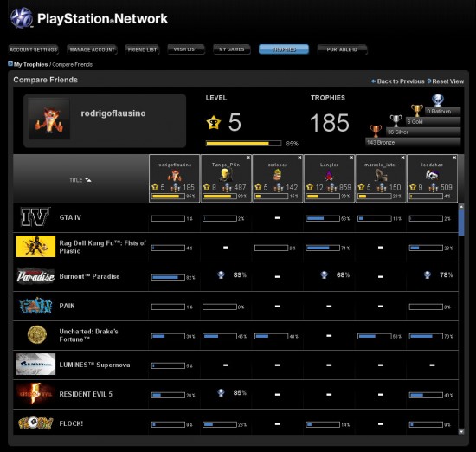476x452 pixels.
Task: Open the Friend List tab
Action: pos(143,49)
